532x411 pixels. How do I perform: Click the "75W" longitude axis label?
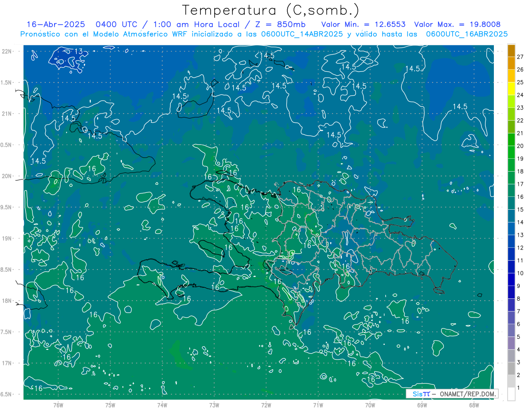pos(110,405)
